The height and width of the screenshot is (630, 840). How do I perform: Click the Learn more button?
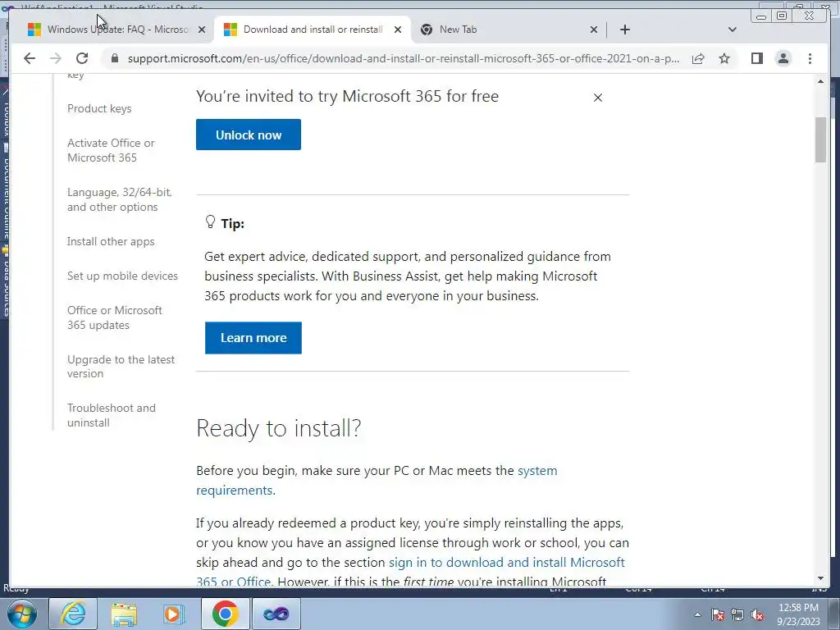pyautogui.click(x=253, y=338)
